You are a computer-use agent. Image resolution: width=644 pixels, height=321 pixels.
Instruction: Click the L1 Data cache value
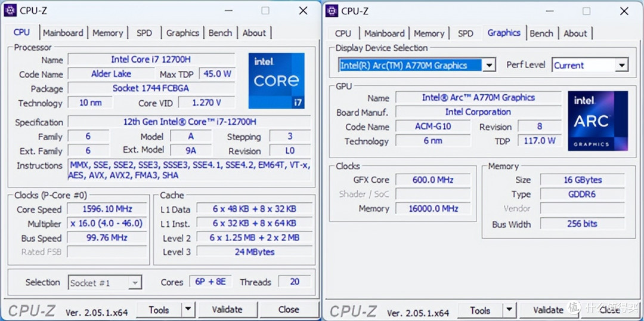click(x=254, y=209)
